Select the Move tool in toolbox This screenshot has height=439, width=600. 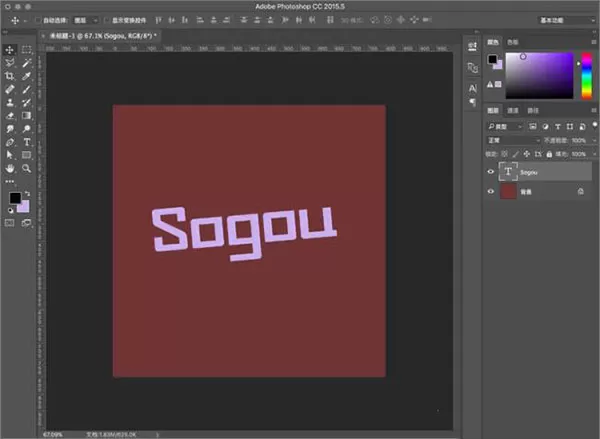10,49
